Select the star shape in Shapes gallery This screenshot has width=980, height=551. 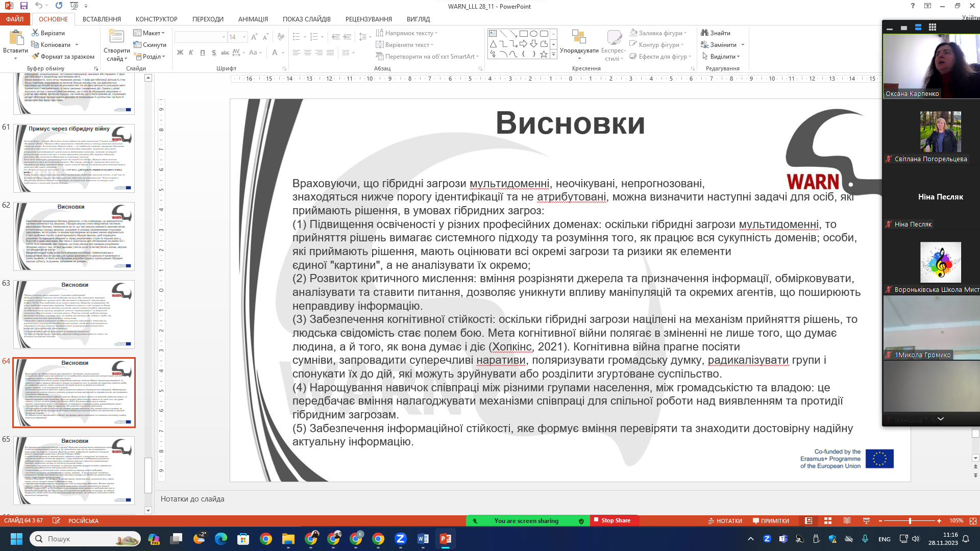tap(544, 54)
